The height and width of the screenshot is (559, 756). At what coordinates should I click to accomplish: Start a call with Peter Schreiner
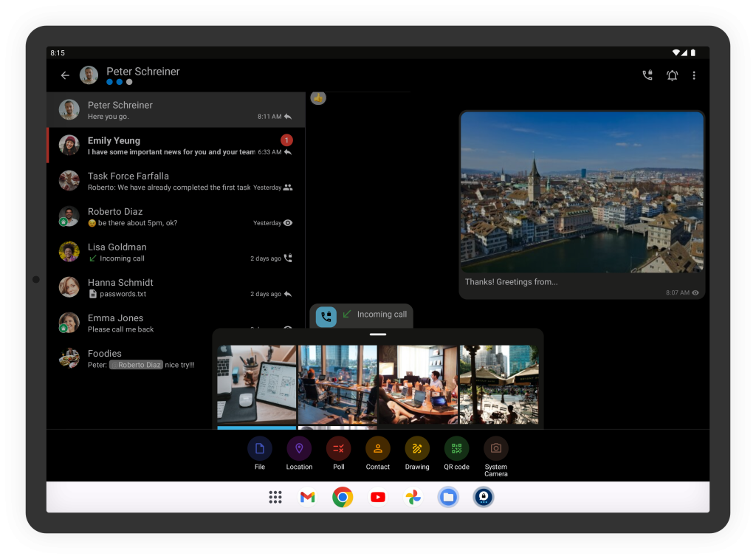tap(647, 75)
